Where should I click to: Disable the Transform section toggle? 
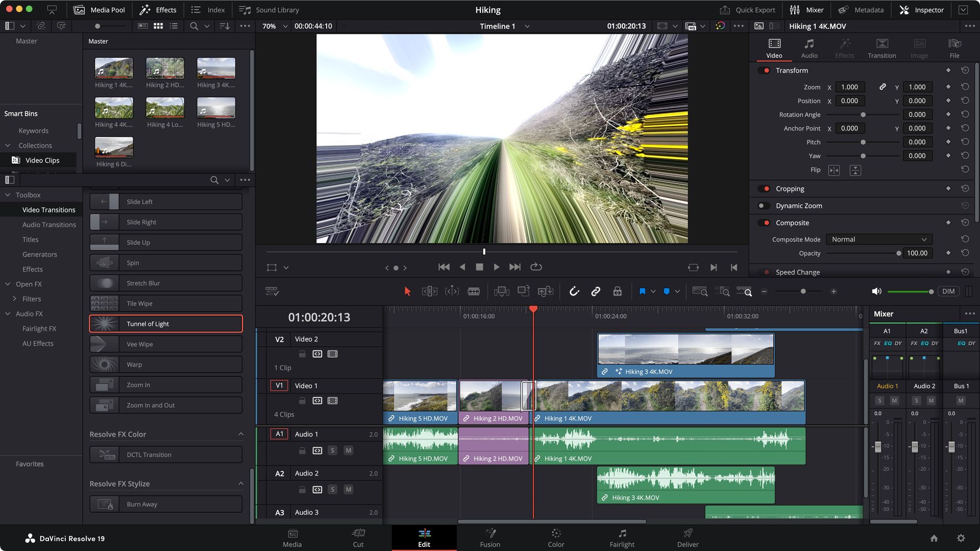click(x=764, y=70)
